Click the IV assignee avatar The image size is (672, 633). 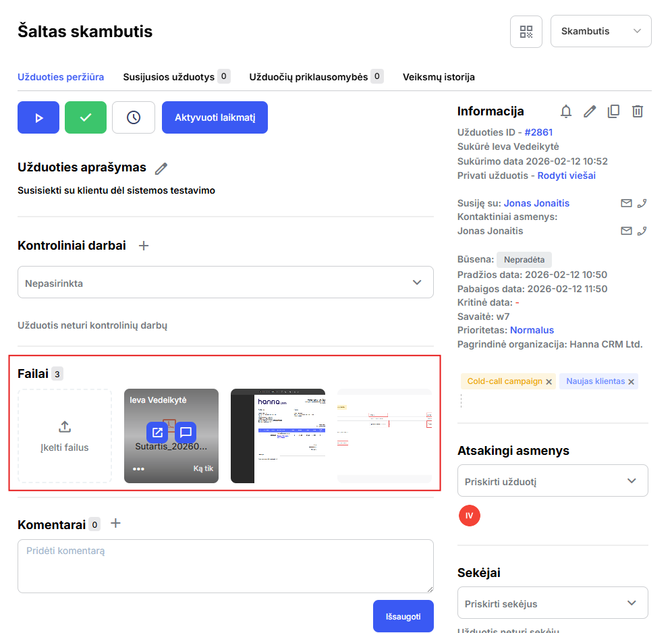click(470, 516)
